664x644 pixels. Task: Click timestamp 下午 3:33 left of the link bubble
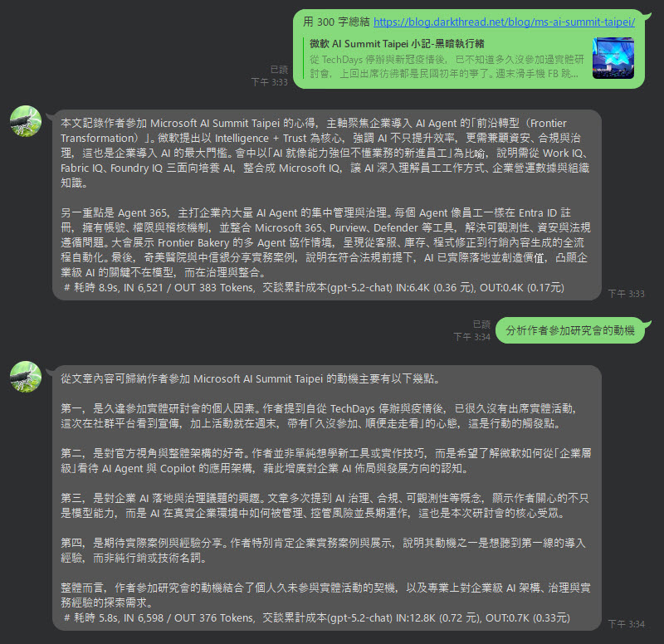point(269,82)
